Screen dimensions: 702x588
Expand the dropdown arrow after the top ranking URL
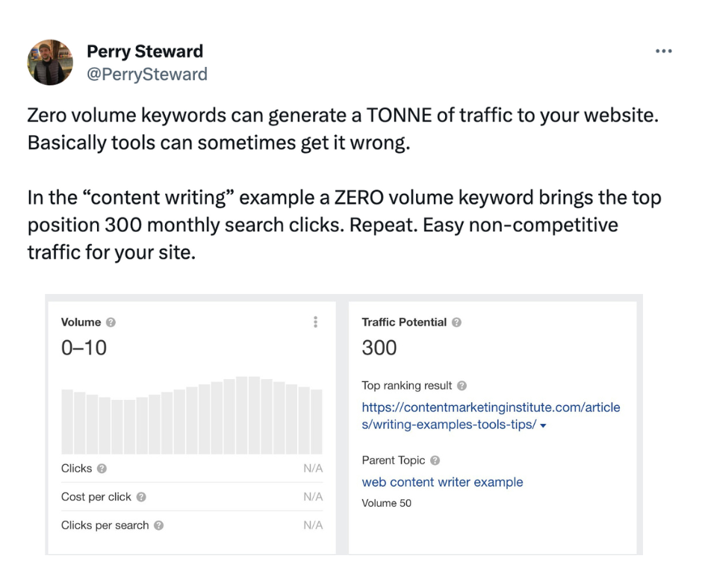point(543,425)
